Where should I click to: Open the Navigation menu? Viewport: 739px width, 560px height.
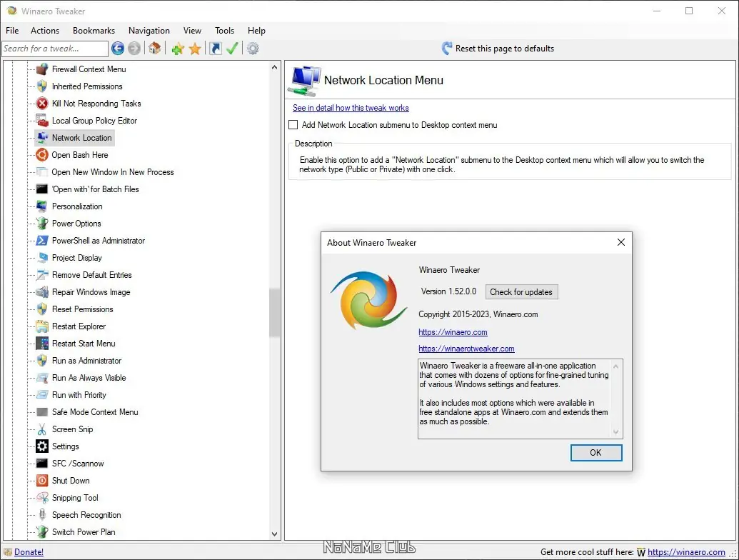coord(149,30)
